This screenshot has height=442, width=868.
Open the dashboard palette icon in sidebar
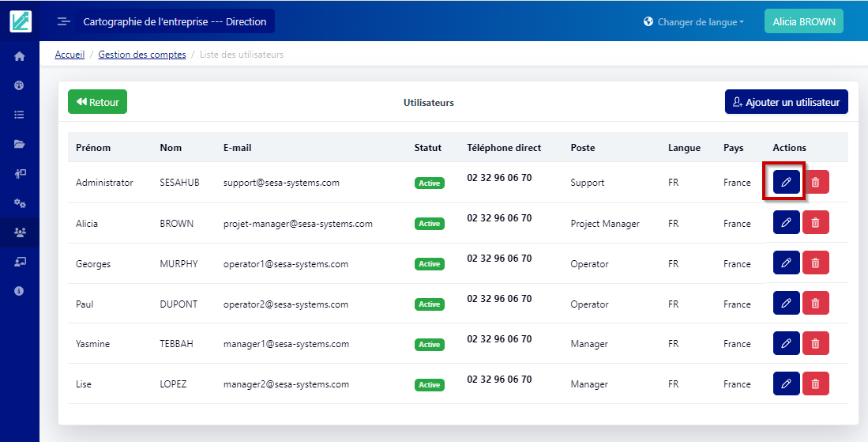(x=19, y=85)
